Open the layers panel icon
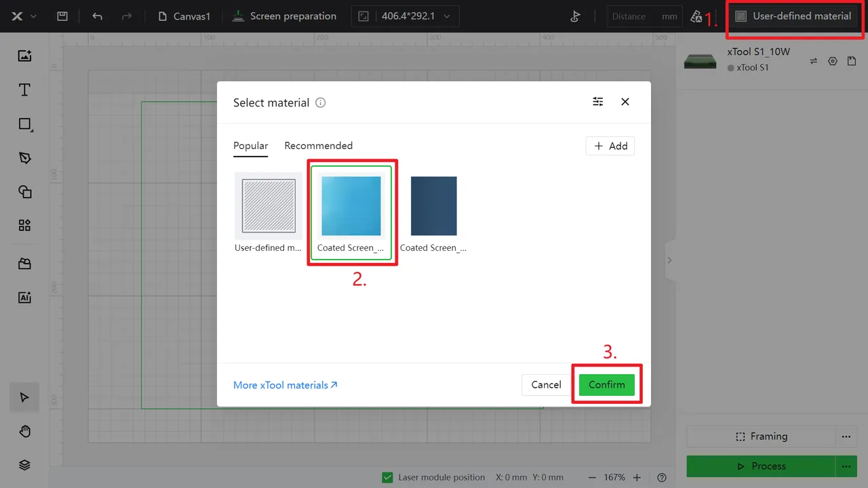 click(24, 465)
